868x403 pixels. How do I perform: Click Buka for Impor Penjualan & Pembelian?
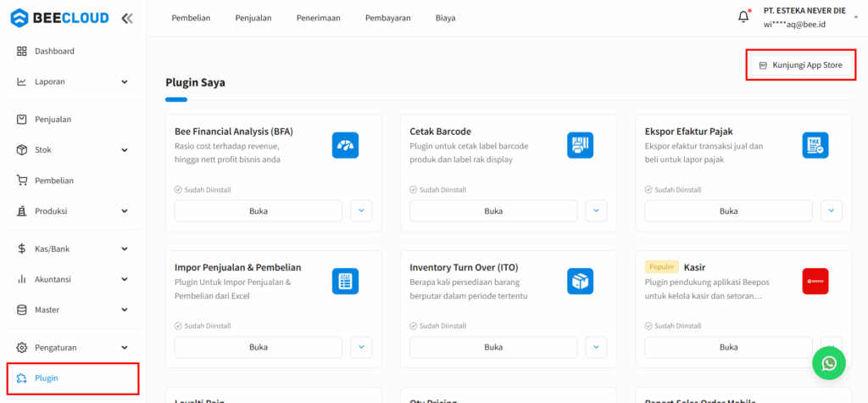click(x=259, y=348)
